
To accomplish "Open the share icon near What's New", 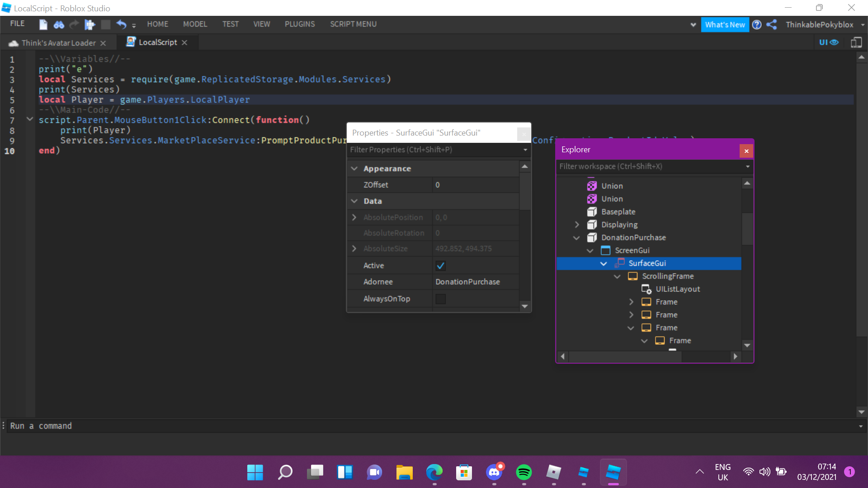I will 772,24.
